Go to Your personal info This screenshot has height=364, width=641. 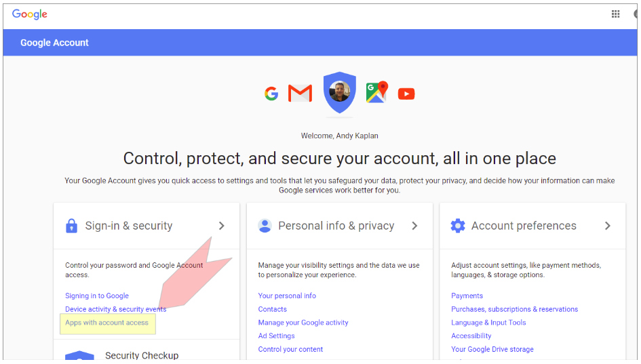click(x=287, y=296)
